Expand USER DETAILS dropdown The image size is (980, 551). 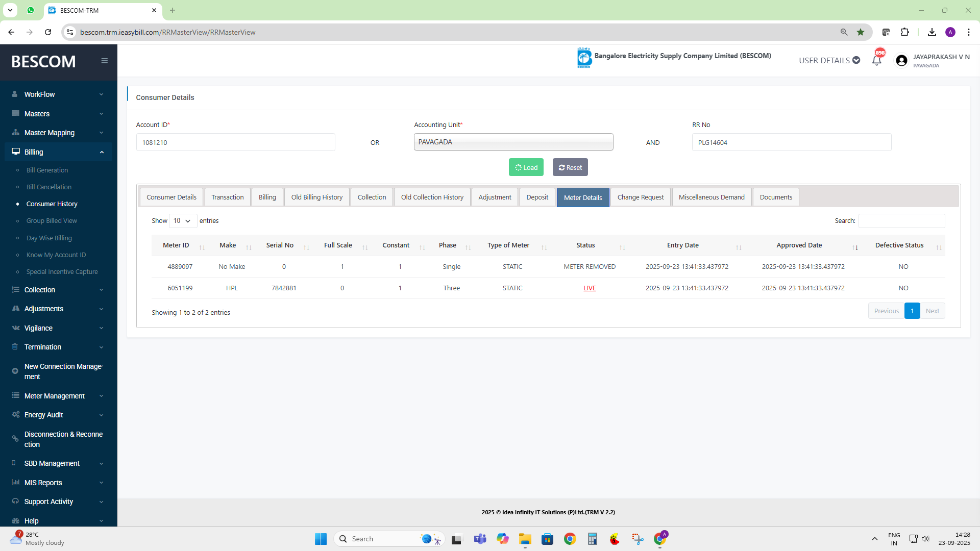click(829, 60)
